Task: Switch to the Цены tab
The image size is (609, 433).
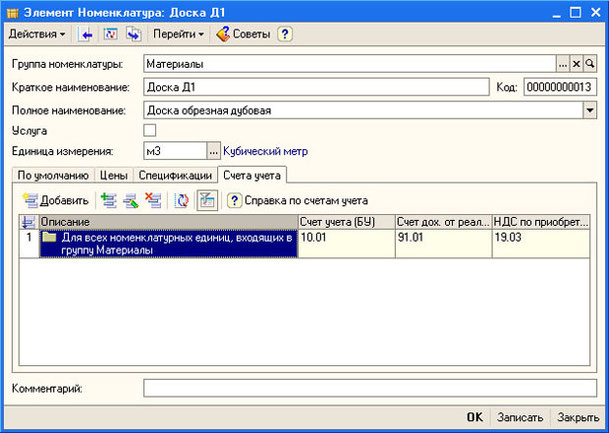Action: 120,176
